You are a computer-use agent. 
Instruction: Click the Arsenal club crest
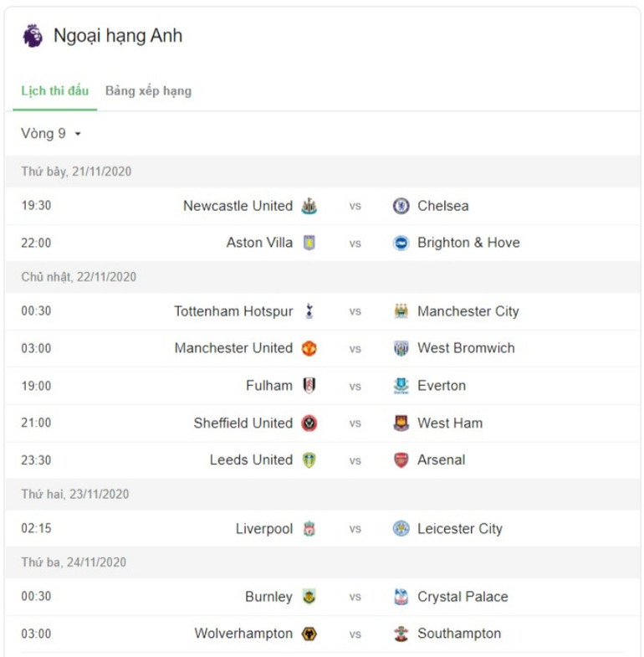click(x=401, y=459)
